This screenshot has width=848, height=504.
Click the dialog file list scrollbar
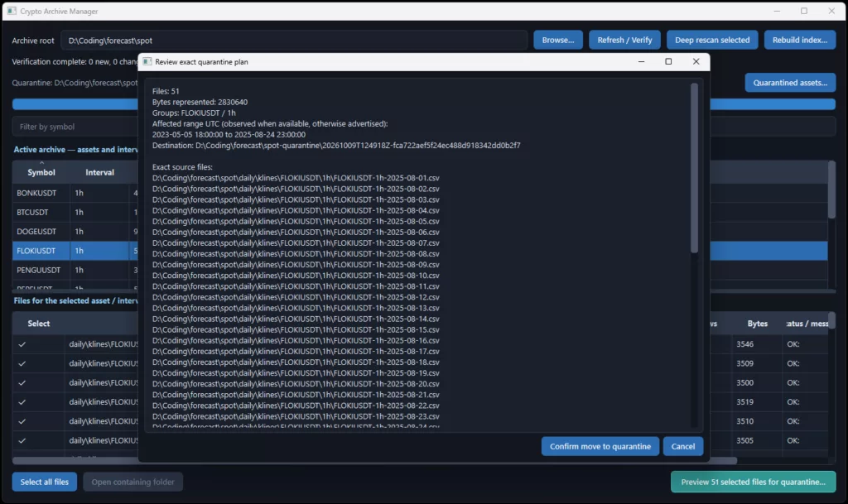point(695,168)
